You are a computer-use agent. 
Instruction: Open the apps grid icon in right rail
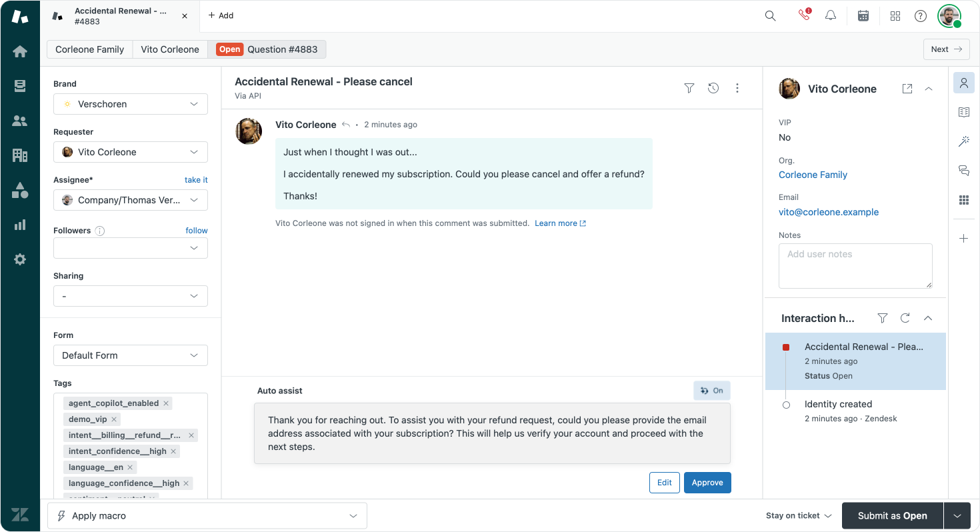pos(964,200)
